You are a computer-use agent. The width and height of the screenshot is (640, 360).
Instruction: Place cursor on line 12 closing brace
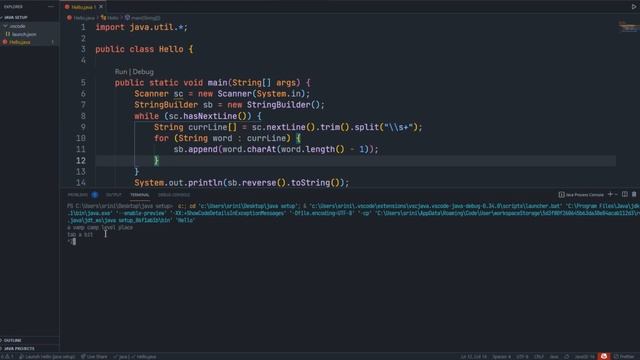156,160
